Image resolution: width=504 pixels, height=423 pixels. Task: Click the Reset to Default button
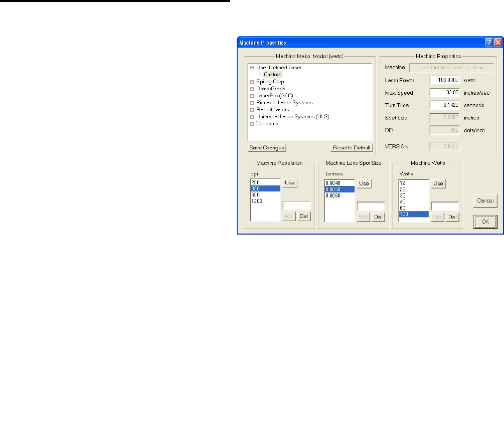pyautogui.click(x=352, y=148)
